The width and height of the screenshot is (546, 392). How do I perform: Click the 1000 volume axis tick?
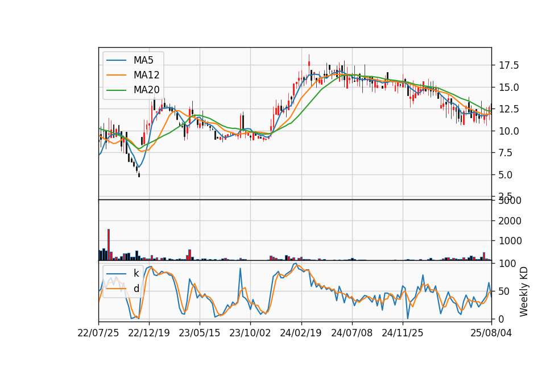point(510,241)
